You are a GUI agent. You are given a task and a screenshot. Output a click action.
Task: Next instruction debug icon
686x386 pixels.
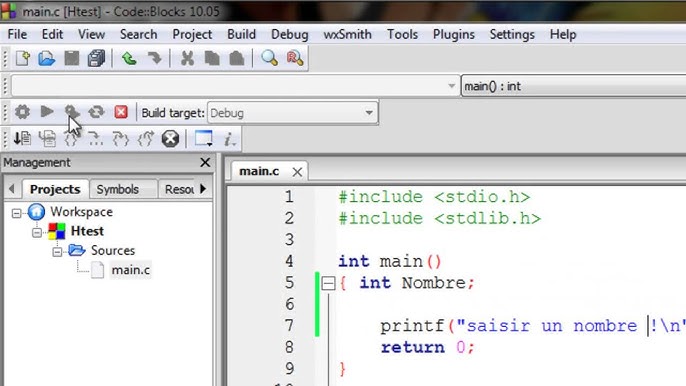[x=96, y=139]
